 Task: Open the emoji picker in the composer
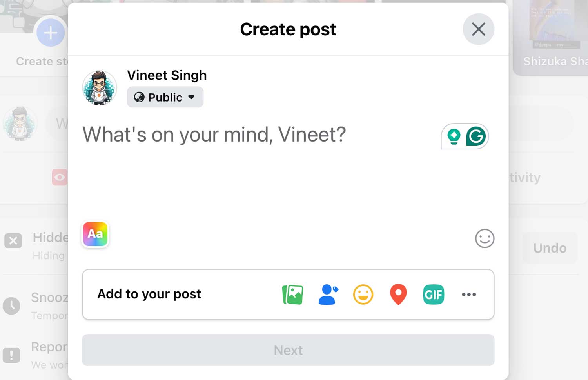(x=485, y=238)
